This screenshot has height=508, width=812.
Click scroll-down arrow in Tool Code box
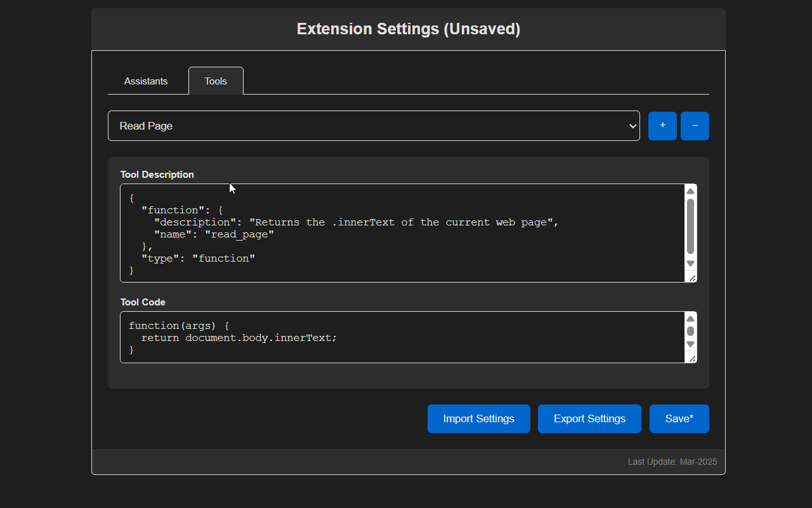(690, 344)
